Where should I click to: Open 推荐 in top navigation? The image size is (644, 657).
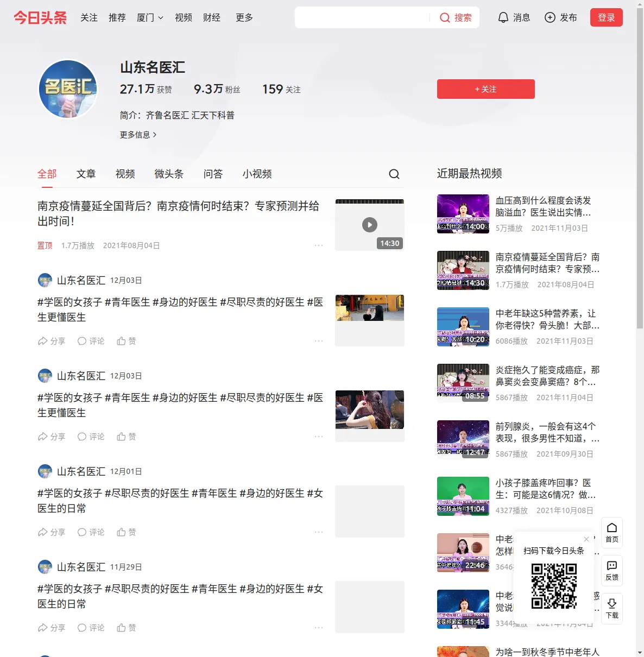coord(117,18)
